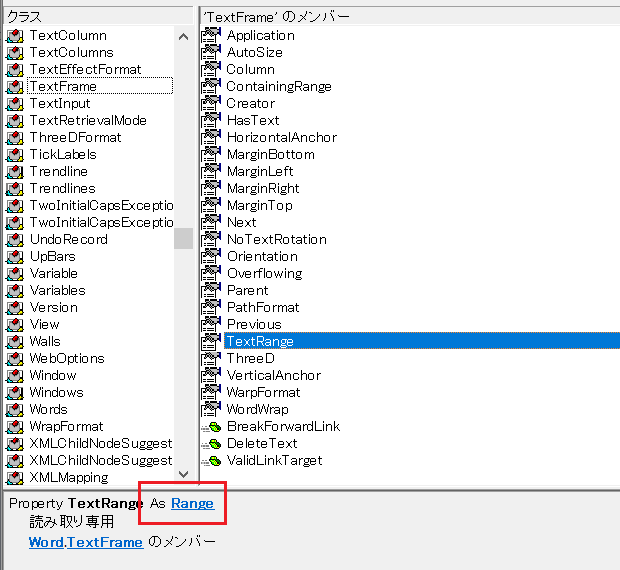This screenshot has width=620, height=570.
Task: Select the Creator member
Action: [251, 104]
